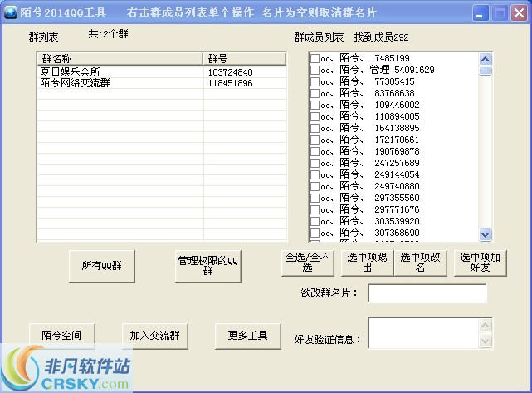This screenshot has width=532, height=393.
Task: Click 选中项改名 button
Action: click(x=420, y=263)
